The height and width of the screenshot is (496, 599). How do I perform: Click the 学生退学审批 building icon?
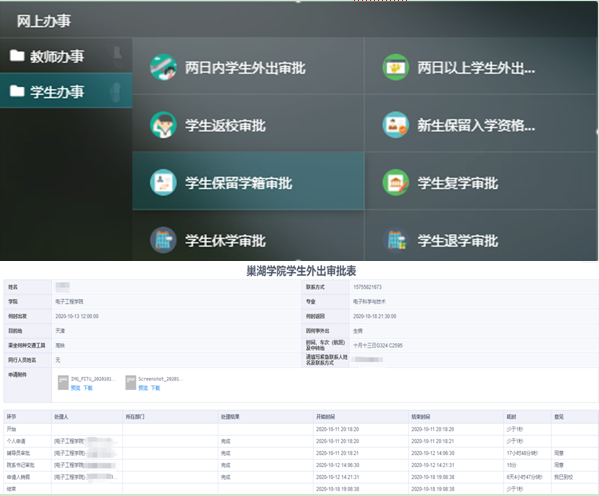point(396,240)
